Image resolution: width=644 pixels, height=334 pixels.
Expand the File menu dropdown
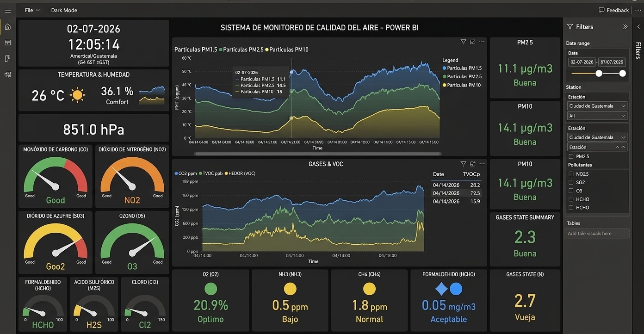pyautogui.click(x=32, y=10)
